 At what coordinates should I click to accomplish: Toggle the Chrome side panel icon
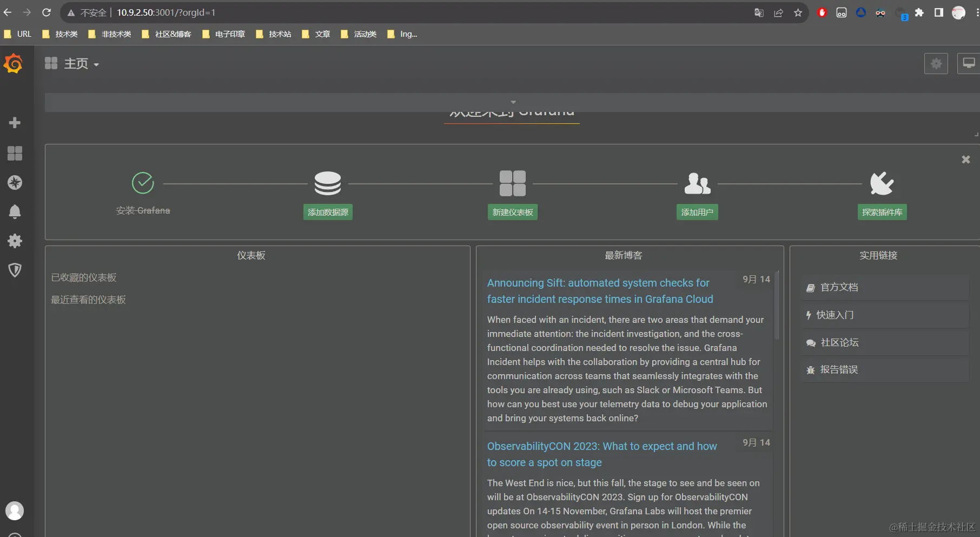point(939,12)
